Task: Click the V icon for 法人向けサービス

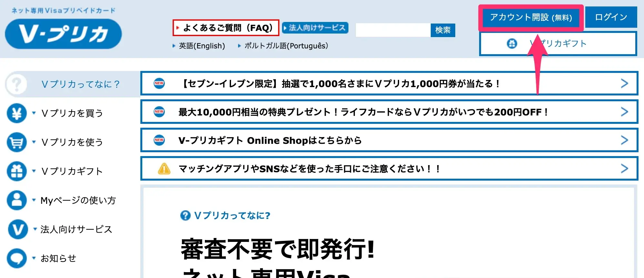Action: (17, 229)
